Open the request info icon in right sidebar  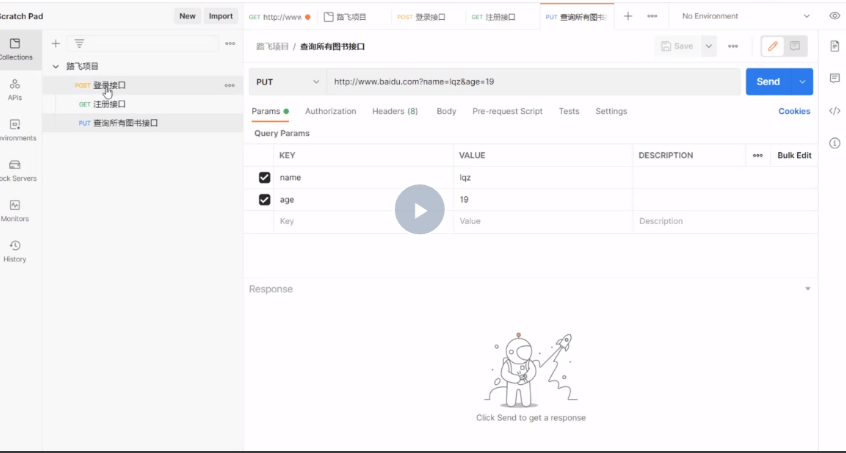(x=835, y=143)
